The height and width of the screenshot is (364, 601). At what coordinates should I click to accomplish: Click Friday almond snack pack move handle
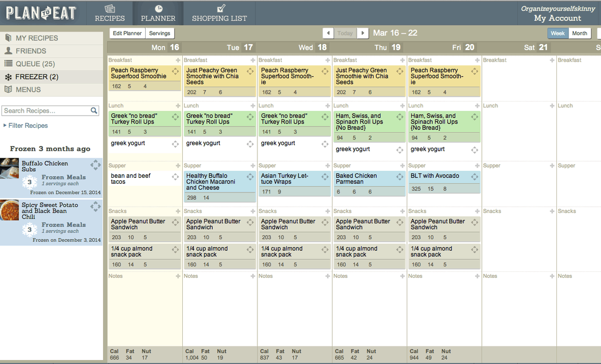(x=474, y=249)
